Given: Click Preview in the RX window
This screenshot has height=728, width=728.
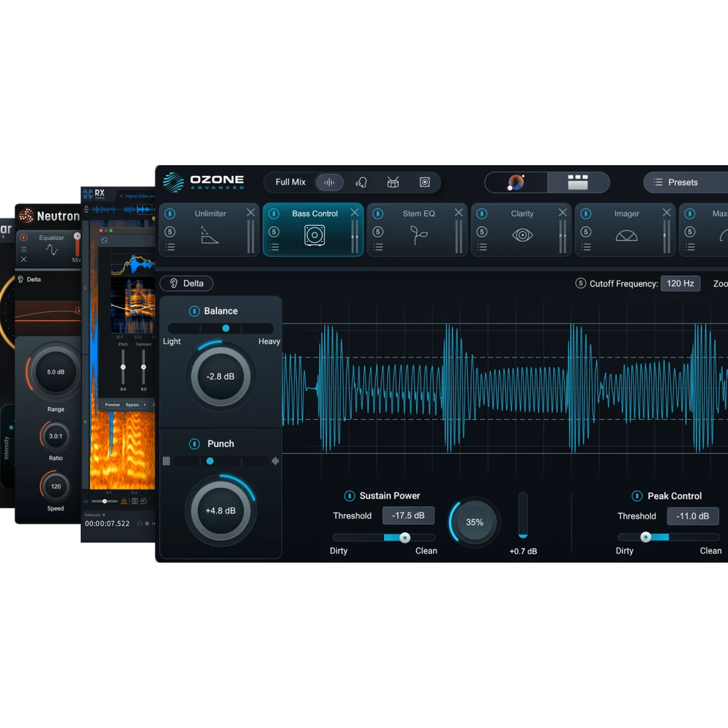Looking at the screenshot, I should (x=112, y=405).
